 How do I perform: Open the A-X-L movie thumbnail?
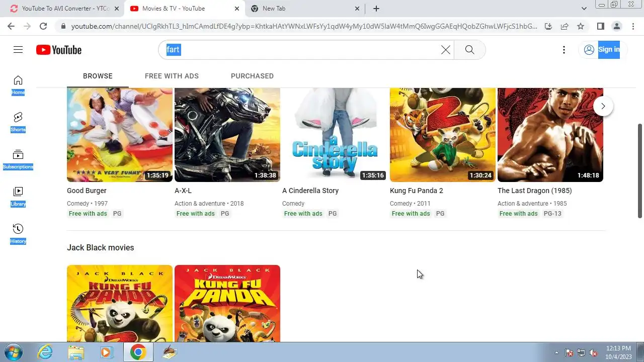point(227,135)
